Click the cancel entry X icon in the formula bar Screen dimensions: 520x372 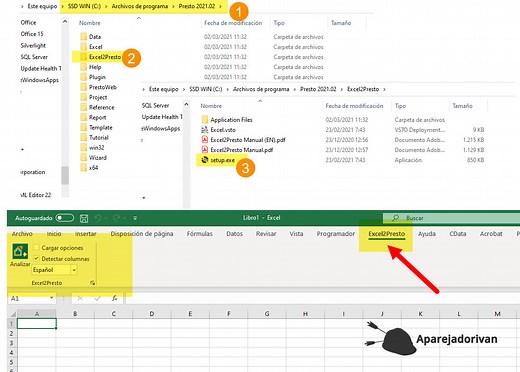80,298
